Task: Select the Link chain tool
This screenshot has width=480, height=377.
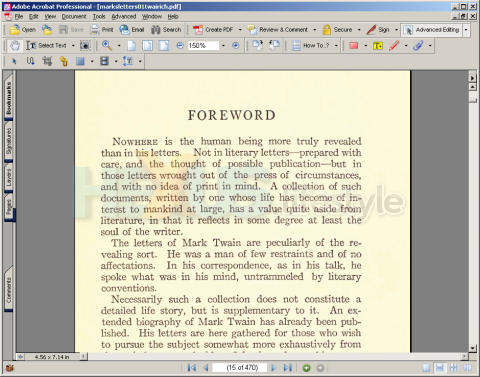Action: point(64,61)
